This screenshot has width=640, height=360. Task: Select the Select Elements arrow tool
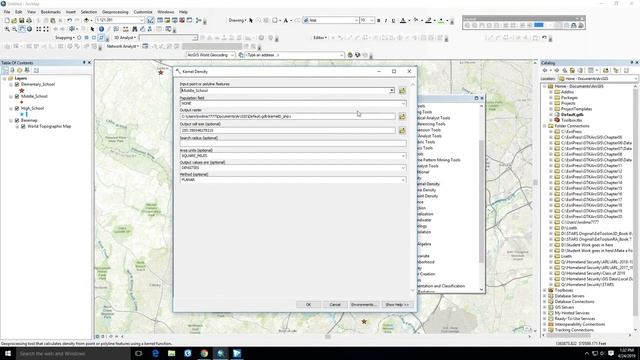tap(92, 29)
